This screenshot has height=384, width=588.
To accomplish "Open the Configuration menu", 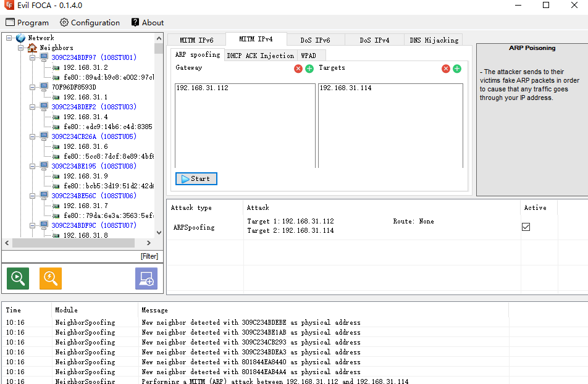I will coord(90,22).
